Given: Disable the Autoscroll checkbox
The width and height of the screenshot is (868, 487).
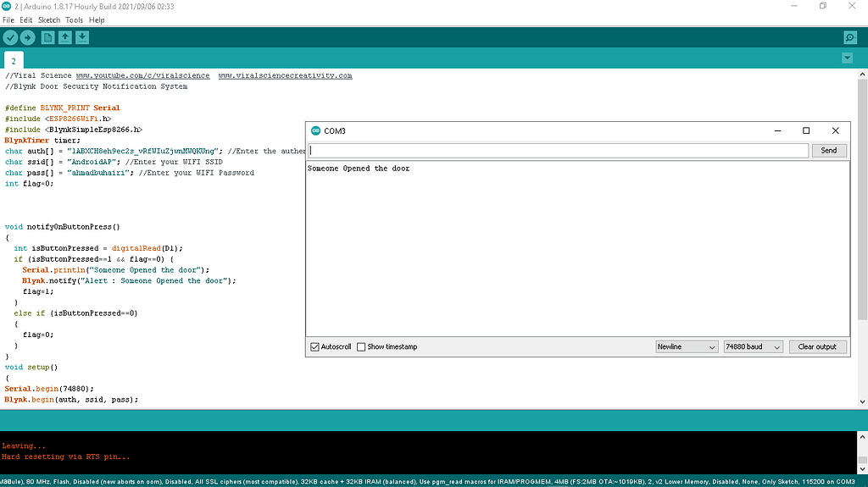Looking at the screenshot, I should click(315, 346).
